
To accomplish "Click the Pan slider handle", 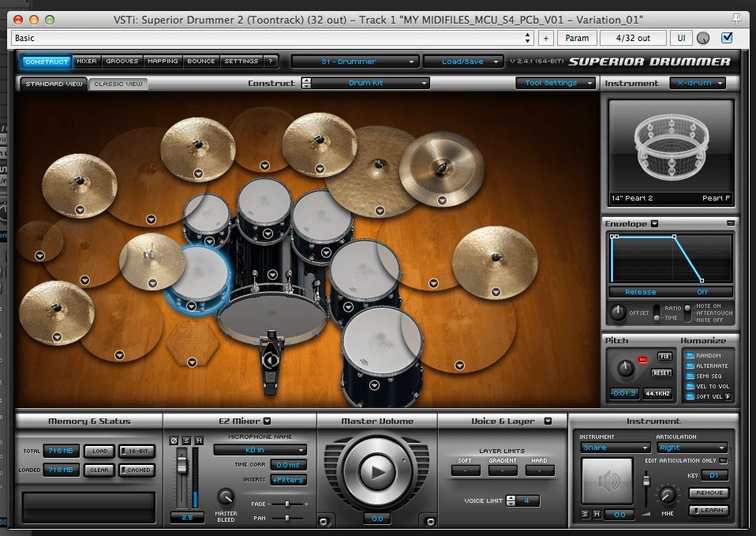I will click(287, 518).
